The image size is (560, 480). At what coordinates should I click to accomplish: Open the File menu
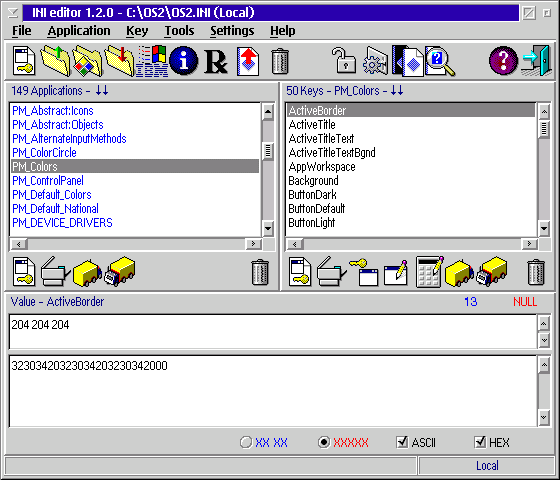(x=21, y=31)
